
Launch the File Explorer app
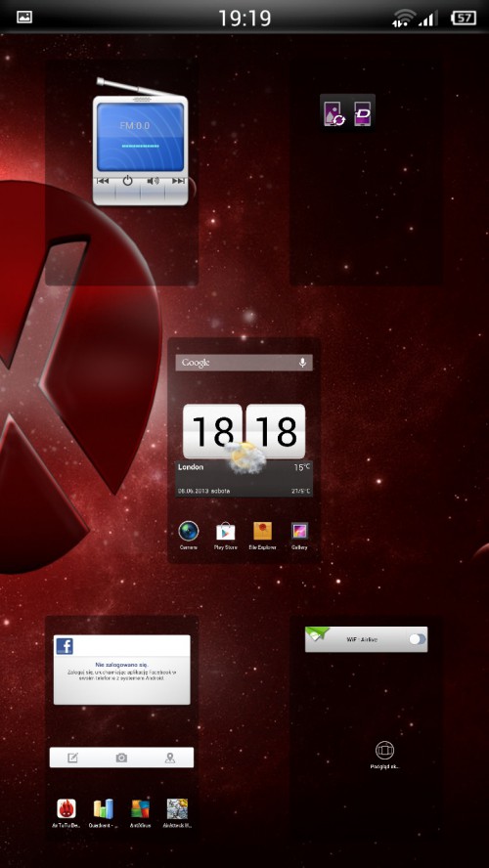pyautogui.click(x=262, y=532)
